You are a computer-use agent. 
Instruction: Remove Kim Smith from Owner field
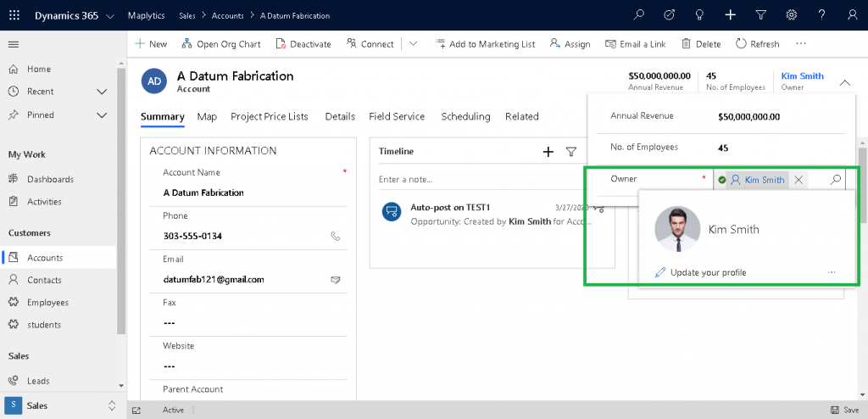click(798, 180)
